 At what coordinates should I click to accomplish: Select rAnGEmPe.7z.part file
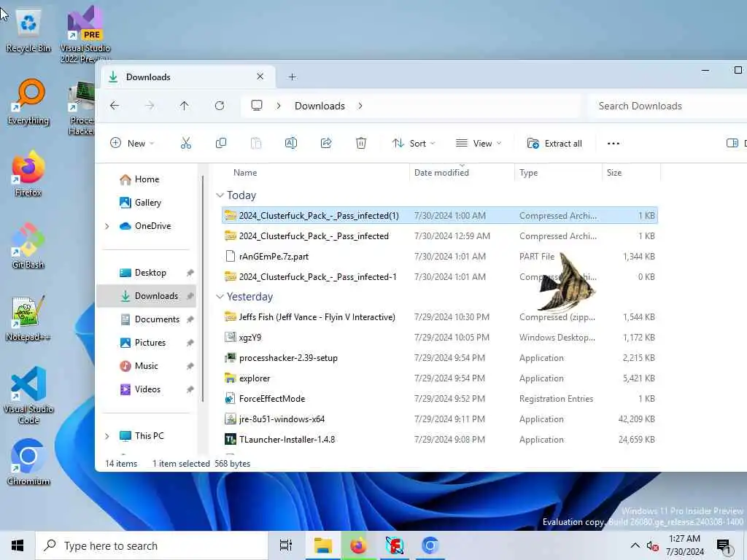click(440, 257)
